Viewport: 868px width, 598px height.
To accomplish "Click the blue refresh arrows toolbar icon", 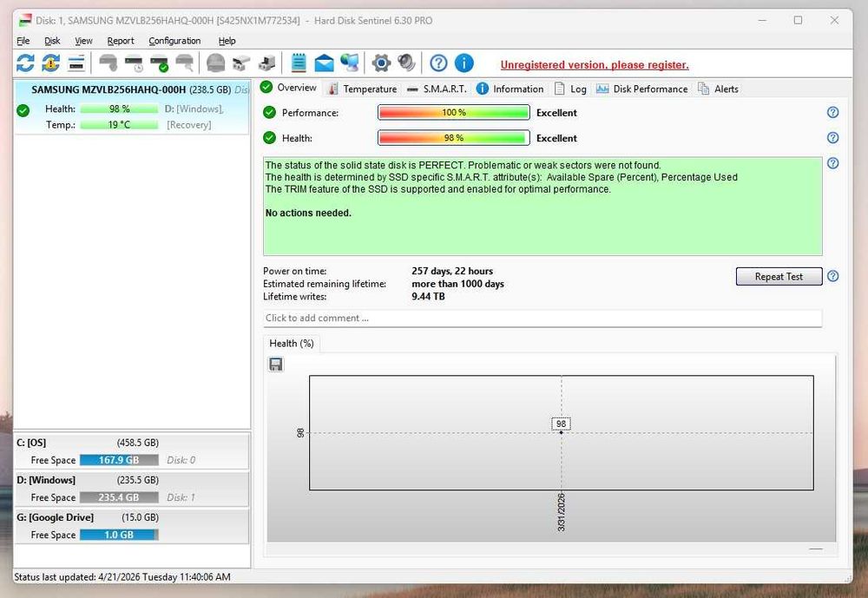I will (x=25, y=63).
